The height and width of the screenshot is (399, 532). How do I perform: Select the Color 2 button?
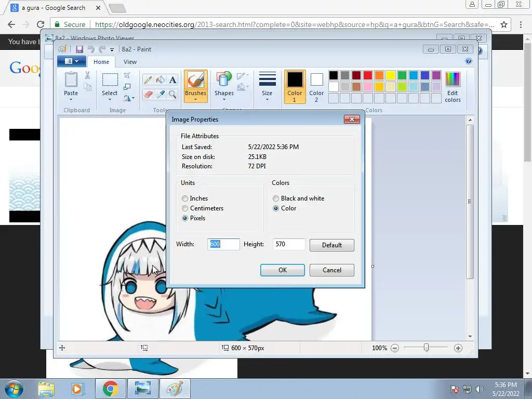pos(316,87)
